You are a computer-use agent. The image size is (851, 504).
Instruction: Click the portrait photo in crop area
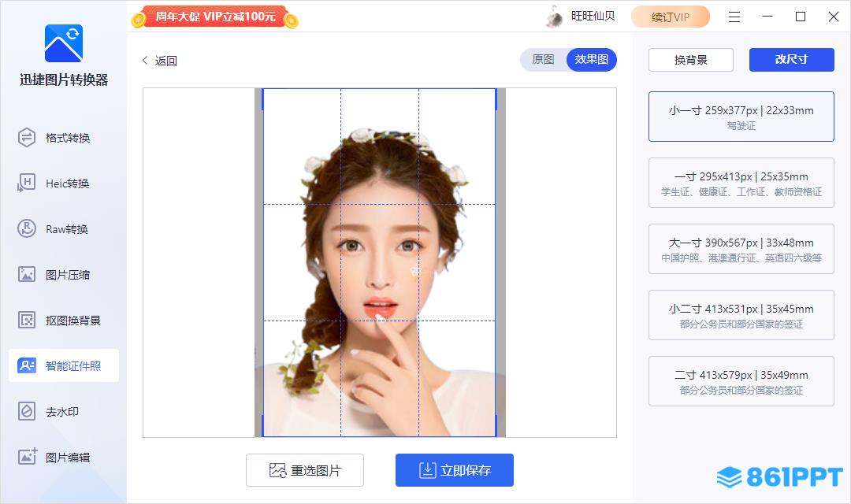click(x=379, y=262)
